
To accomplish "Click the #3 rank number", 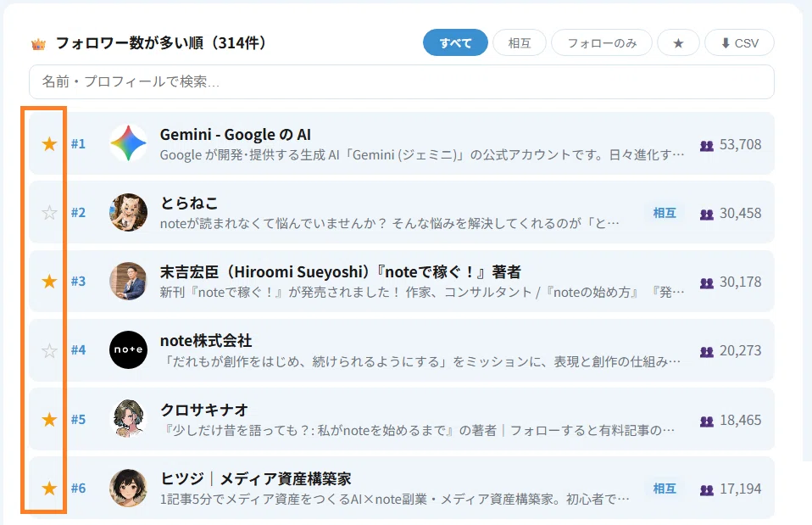I will [x=78, y=282].
